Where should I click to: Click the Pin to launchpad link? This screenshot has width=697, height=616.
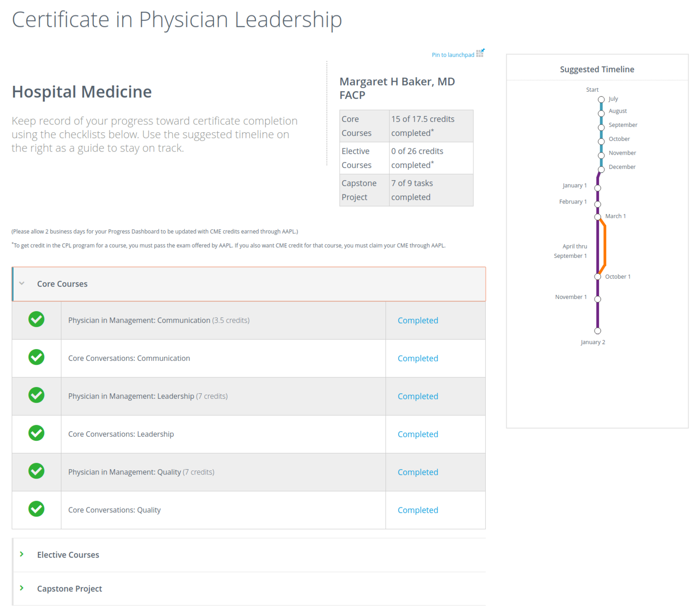point(453,55)
